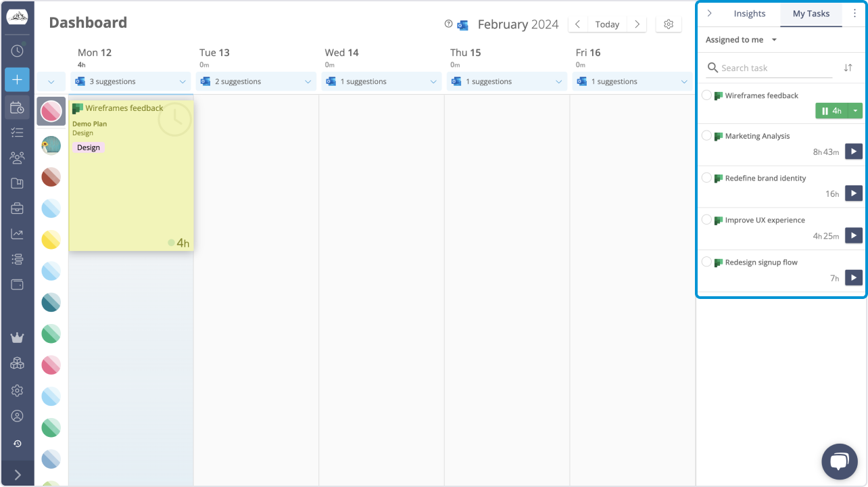Open the clock timesheet icon in sidebar

click(x=17, y=51)
